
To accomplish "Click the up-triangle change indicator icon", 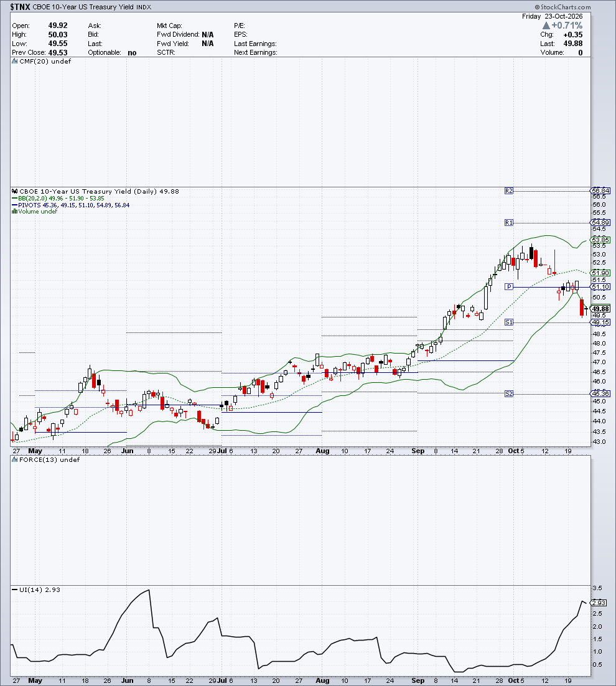I will (546, 26).
